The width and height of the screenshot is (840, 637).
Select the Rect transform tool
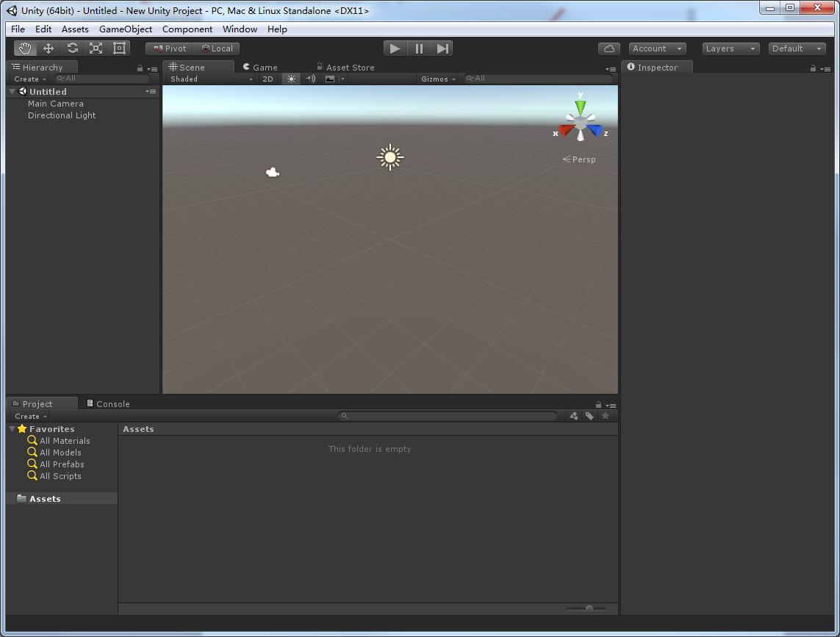click(x=120, y=48)
